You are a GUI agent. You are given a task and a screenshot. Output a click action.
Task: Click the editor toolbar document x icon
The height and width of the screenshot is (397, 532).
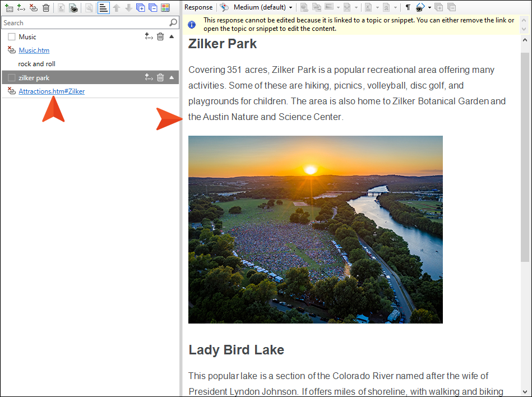click(x=368, y=7)
